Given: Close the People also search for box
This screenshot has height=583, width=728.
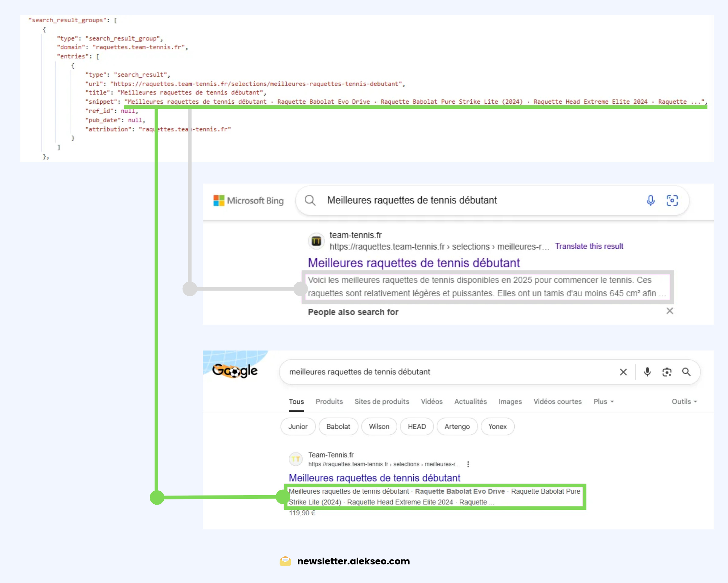Looking at the screenshot, I should (x=669, y=311).
